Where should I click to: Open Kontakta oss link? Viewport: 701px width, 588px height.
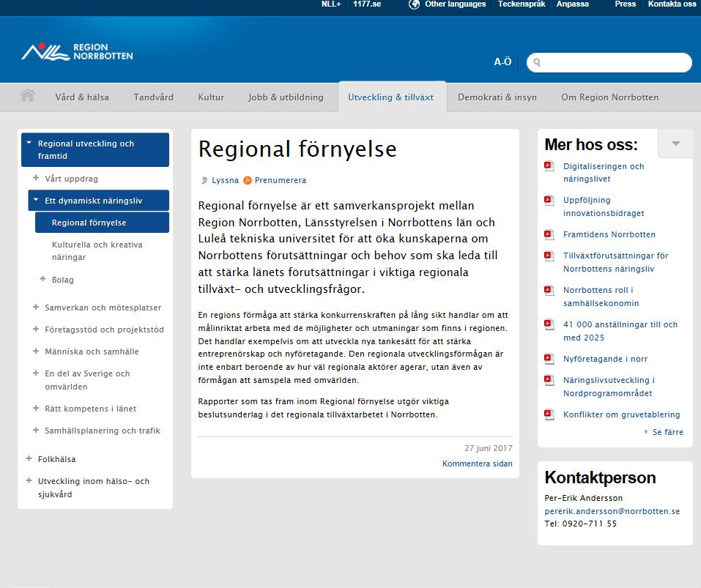point(672,4)
